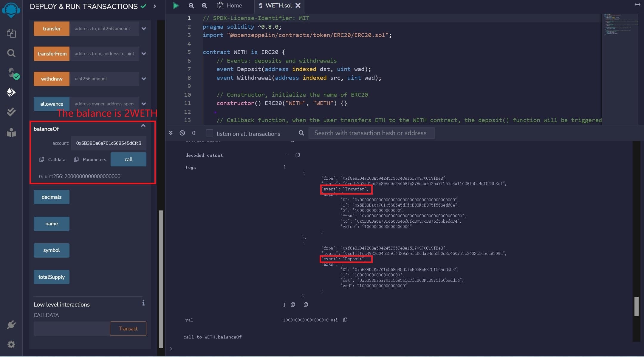Copy the balanceOf Parameters icon
The width and height of the screenshot is (644, 357).
76,159
